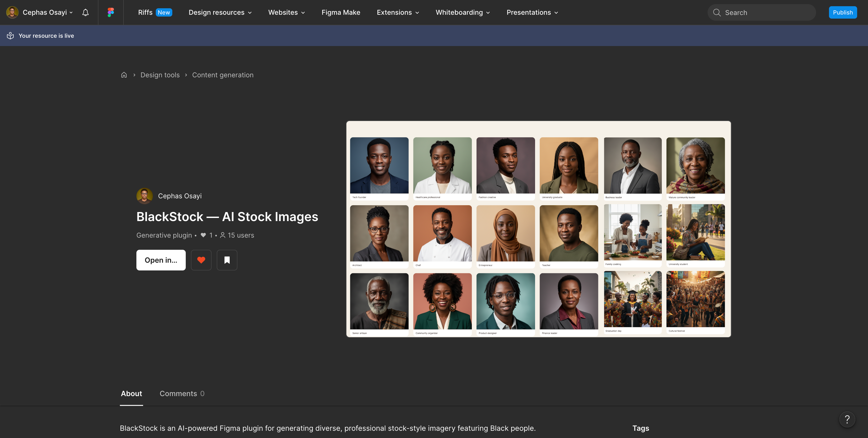Click the 15 users person icon
The image size is (868, 438).
point(222,235)
